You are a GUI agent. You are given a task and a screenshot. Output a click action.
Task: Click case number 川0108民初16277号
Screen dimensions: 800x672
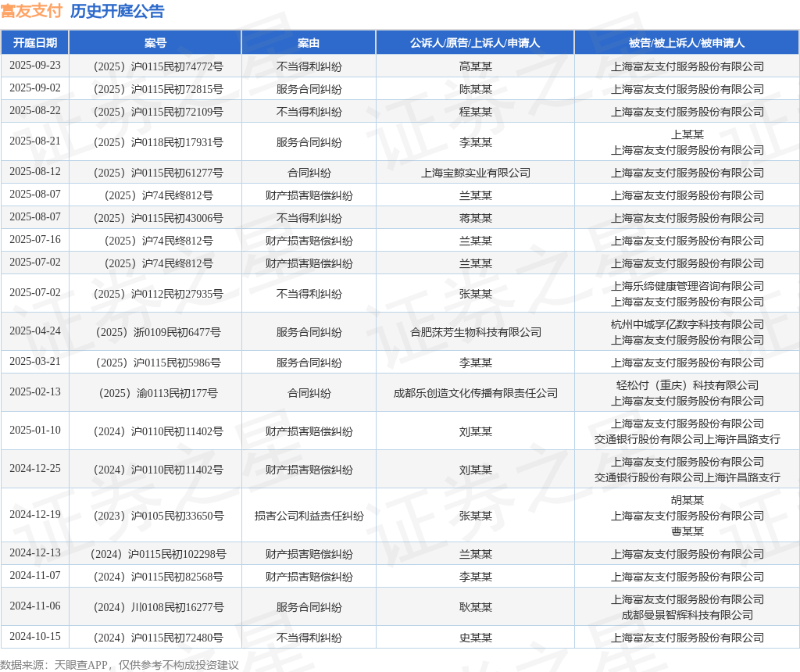158,607
